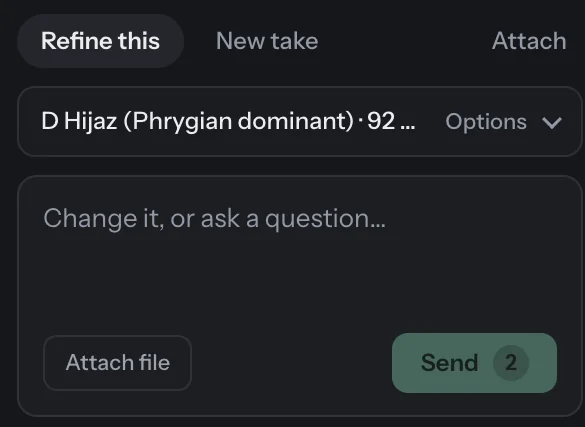This screenshot has width=585, height=427.
Task: Send the message with the Send button
Action: click(474, 363)
